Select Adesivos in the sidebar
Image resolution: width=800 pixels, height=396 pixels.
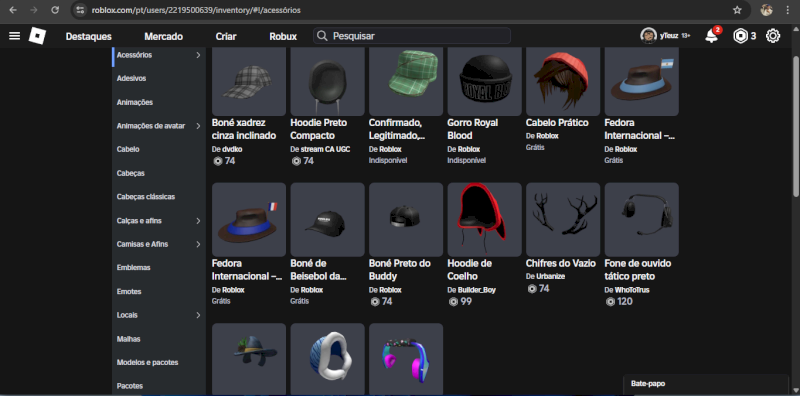pos(131,79)
